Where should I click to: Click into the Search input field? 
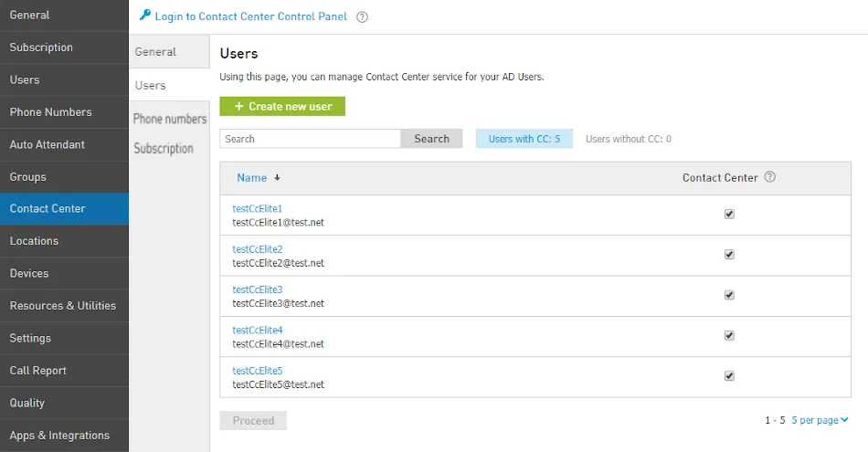310,139
